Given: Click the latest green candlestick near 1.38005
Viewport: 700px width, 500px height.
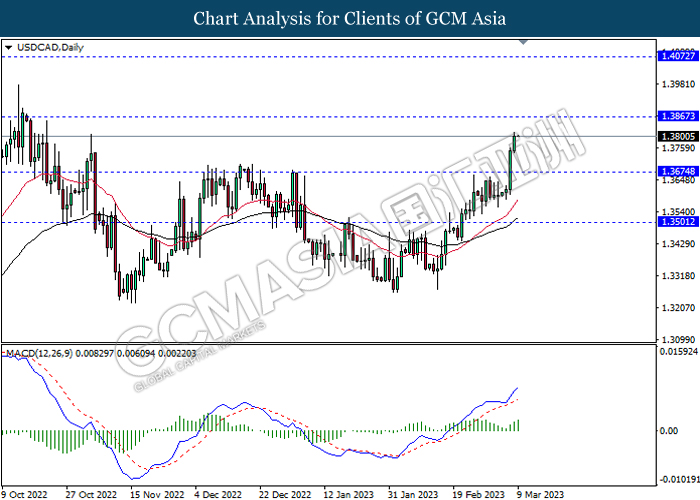Looking at the screenshot, I should point(515,142).
